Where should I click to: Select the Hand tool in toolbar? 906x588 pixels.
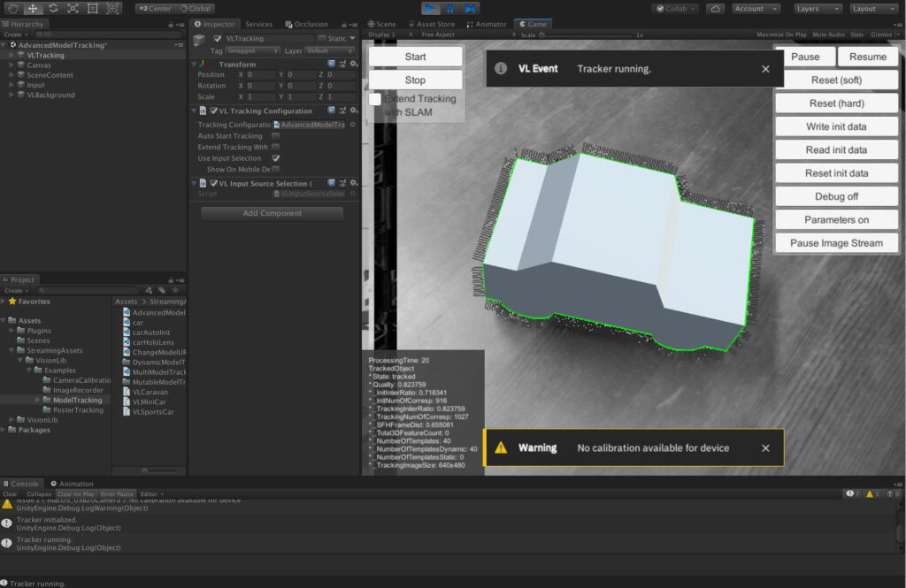coord(12,8)
